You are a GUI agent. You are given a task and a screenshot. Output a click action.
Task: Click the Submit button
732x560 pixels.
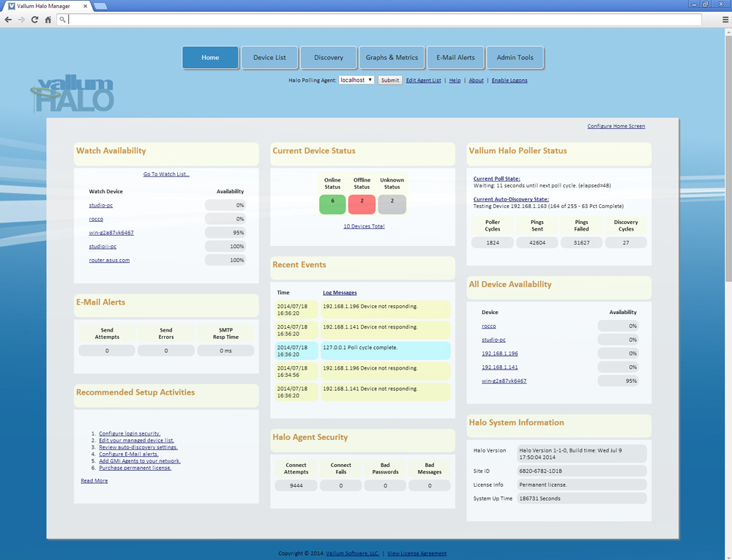click(390, 81)
